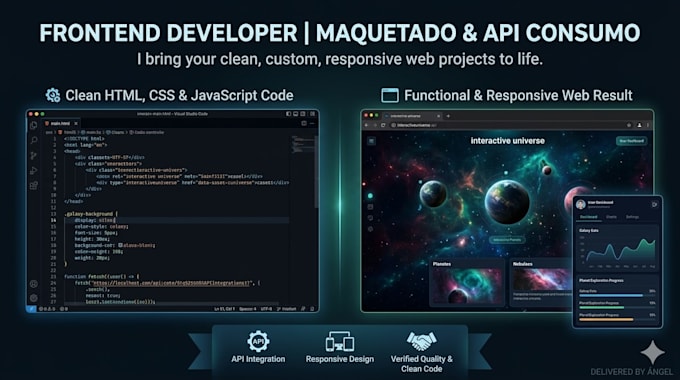The width and height of the screenshot is (680, 380).
Task: Click the window icon beside Functional & Responsive heading
Action: pyautogui.click(x=389, y=95)
